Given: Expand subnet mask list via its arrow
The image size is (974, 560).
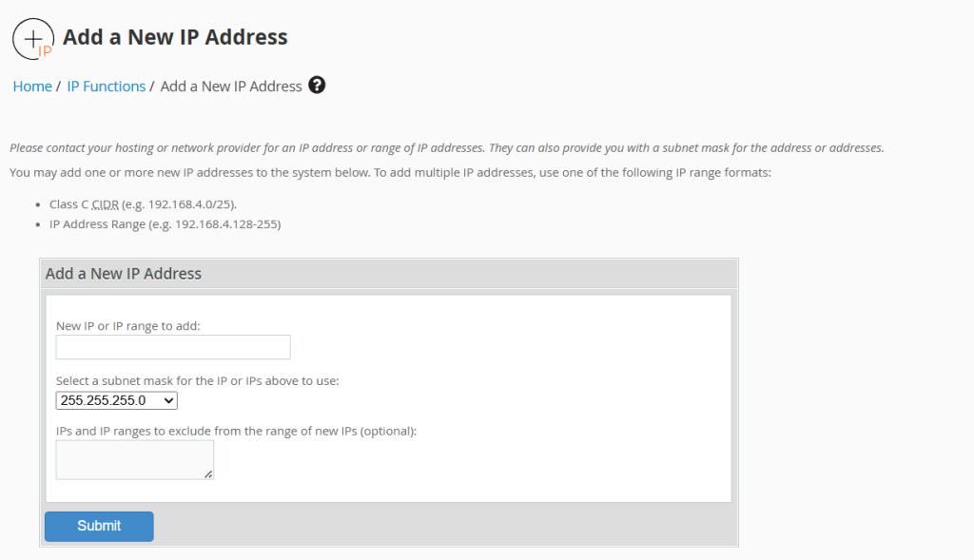Looking at the screenshot, I should point(169,400).
